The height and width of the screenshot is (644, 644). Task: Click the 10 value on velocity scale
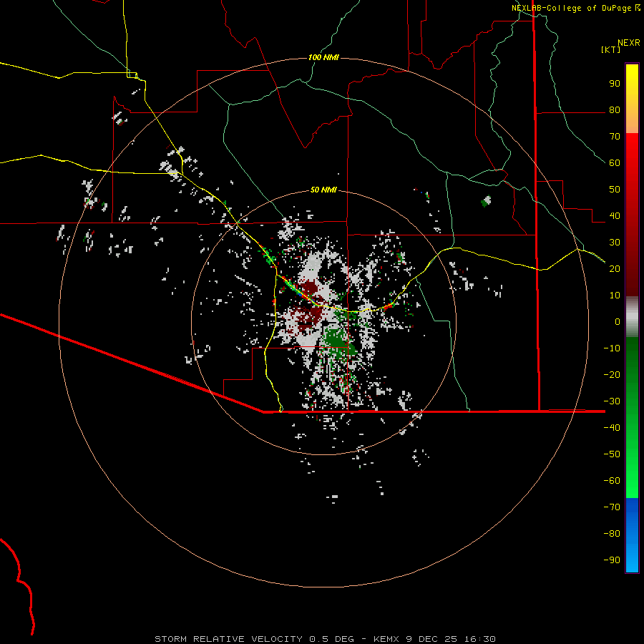(x=615, y=296)
